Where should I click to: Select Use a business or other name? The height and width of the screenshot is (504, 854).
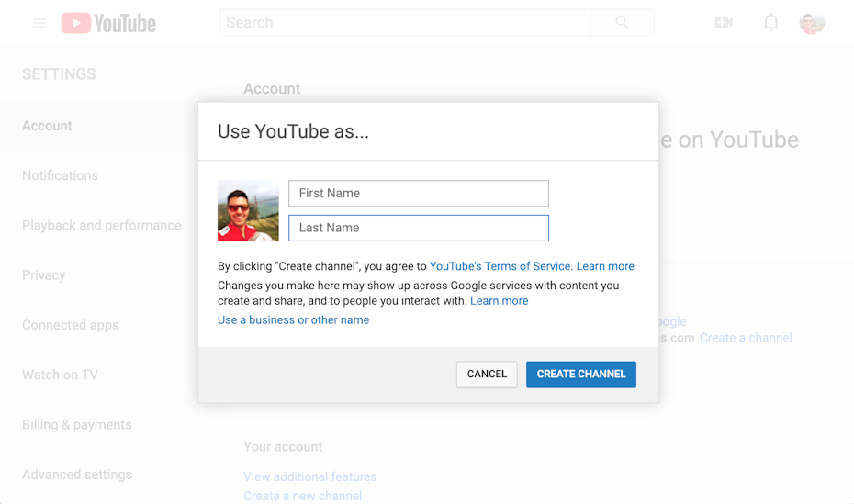(293, 320)
